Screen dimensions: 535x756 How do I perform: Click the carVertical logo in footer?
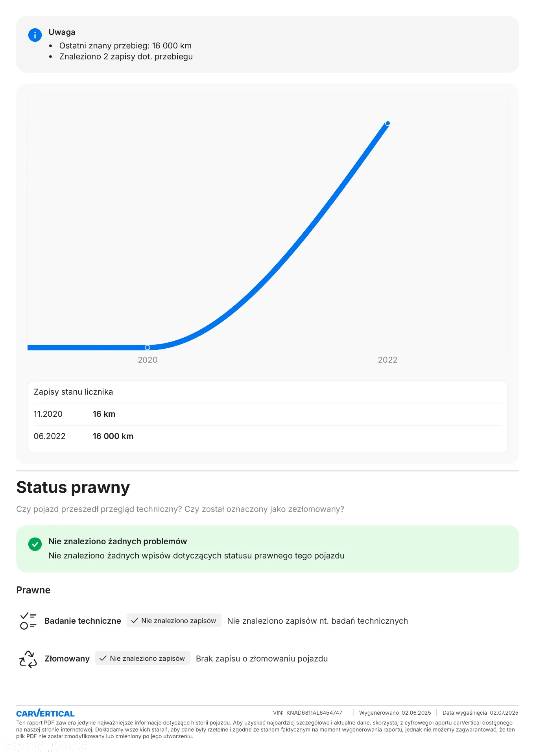[45, 713]
